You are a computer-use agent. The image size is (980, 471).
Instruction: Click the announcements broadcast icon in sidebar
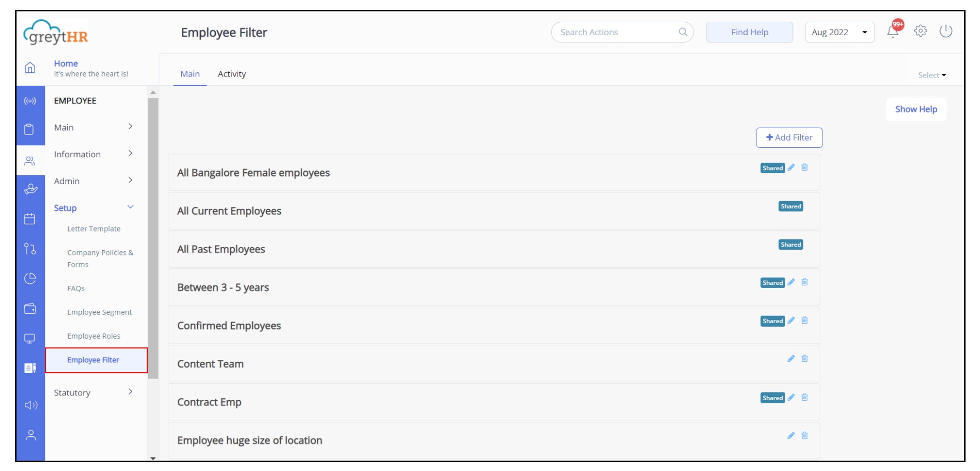coord(30,101)
